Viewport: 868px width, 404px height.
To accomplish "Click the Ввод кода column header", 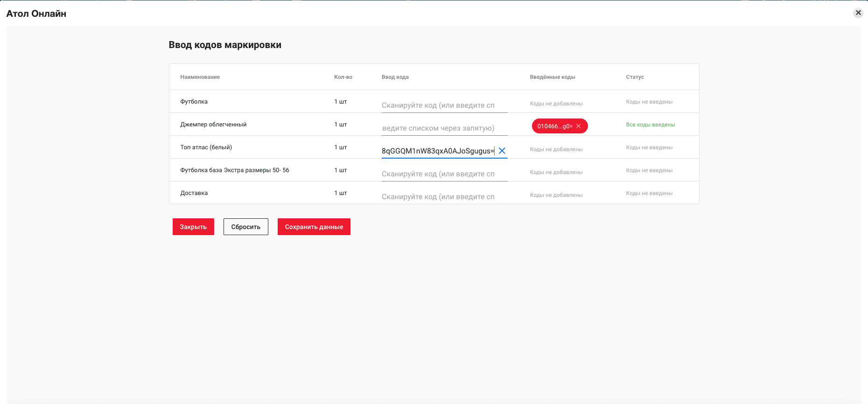I will (x=395, y=77).
